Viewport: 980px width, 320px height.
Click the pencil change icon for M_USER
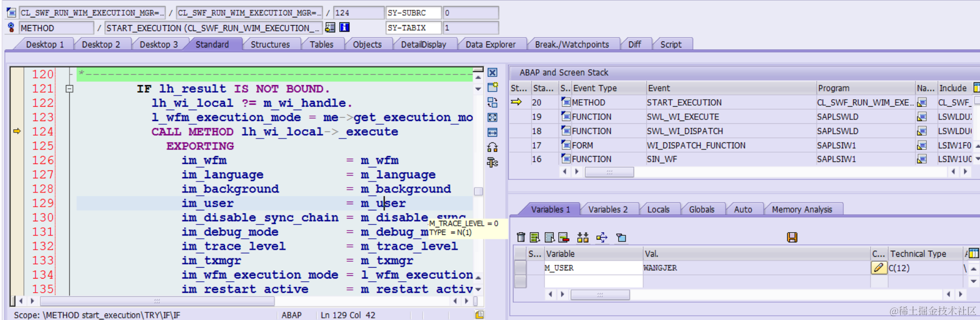(879, 268)
